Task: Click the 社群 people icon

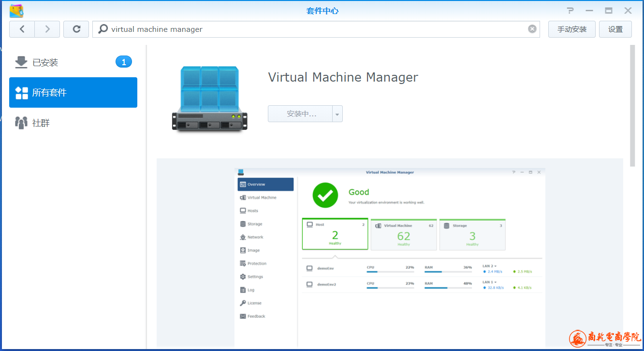Action: (x=21, y=123)
